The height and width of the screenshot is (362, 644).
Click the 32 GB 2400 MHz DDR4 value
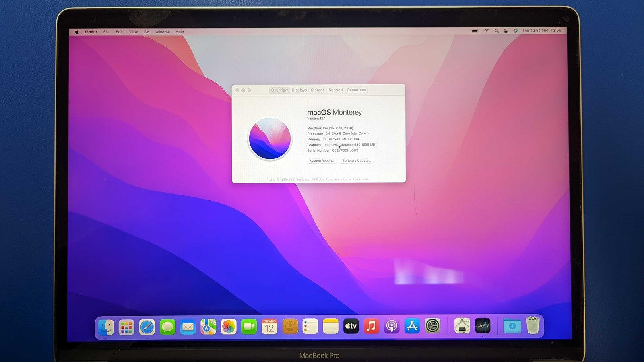pyautogui.click(x=341, y=139)
